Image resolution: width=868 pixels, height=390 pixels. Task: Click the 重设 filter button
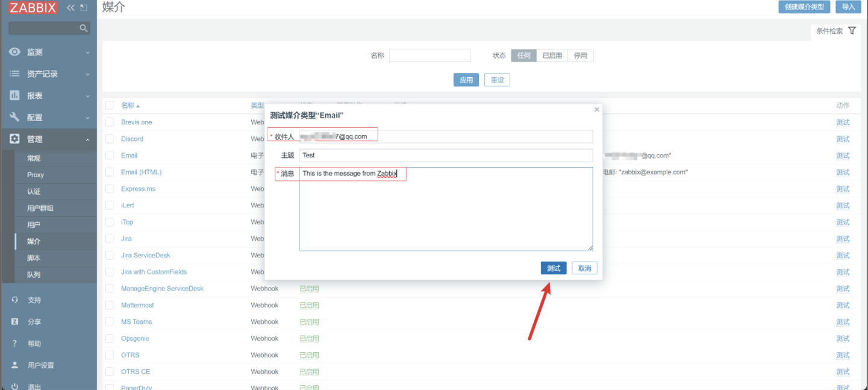(497, 80)
